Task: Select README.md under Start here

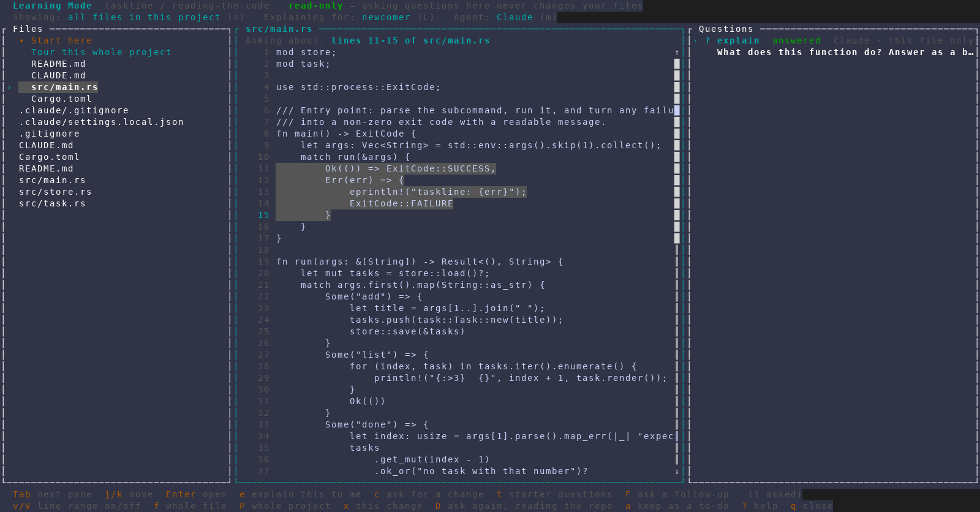Action: tap(58, 64)
